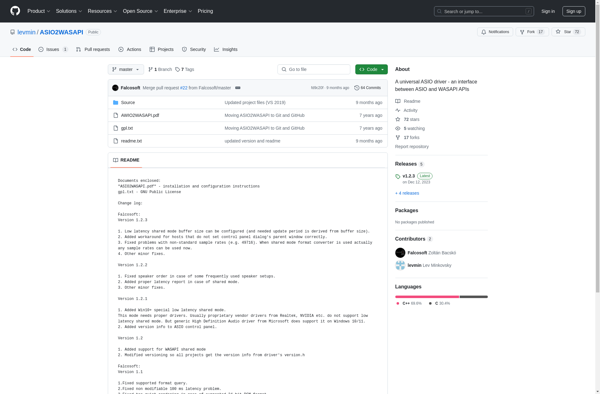600x394 pixels.
Task: Open the Packages section heading
Action: point(406,210)
